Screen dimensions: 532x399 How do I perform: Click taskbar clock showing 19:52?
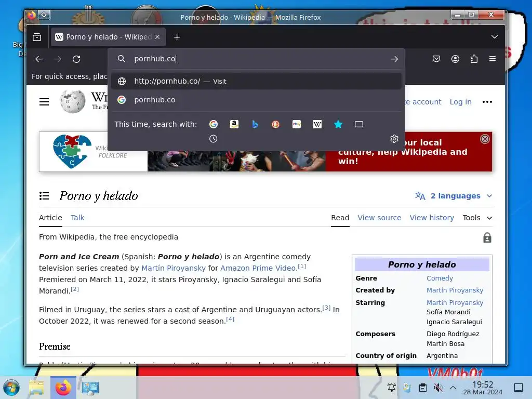(x=483, y=388)
